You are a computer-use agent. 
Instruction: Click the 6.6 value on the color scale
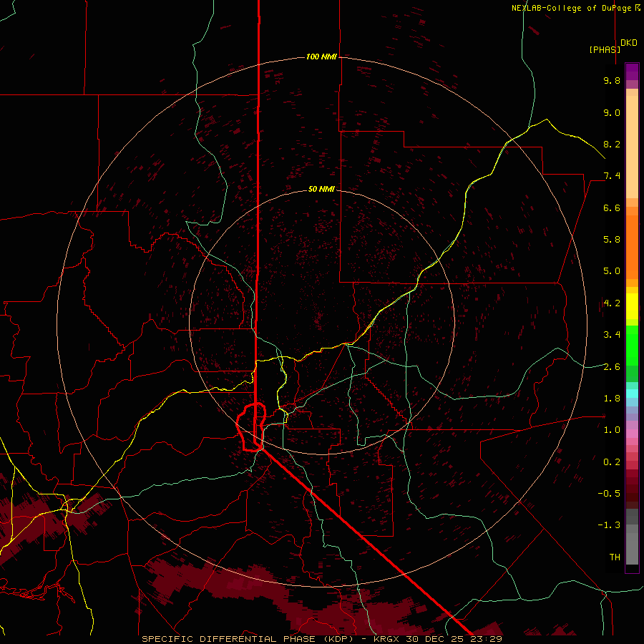612,208
